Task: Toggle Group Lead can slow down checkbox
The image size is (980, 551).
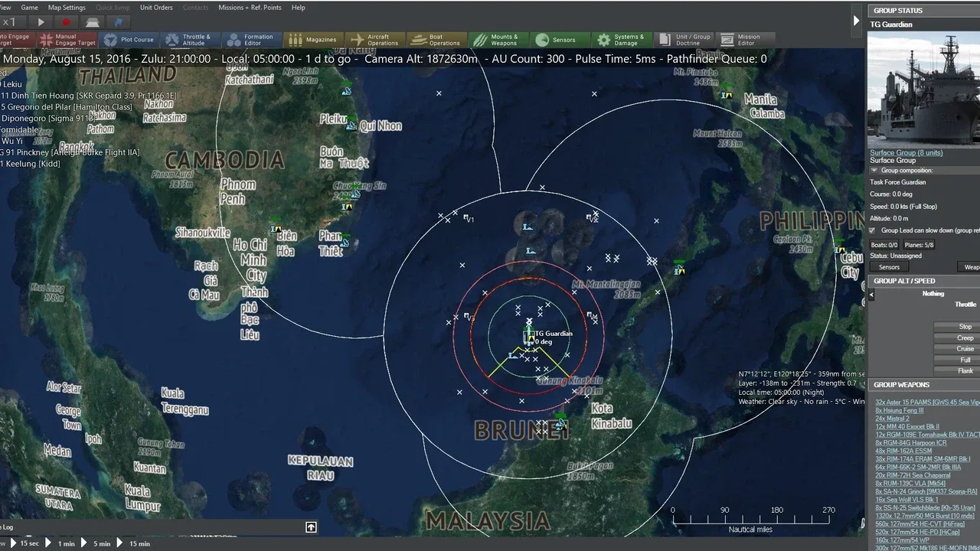Action: click(872, 230)
